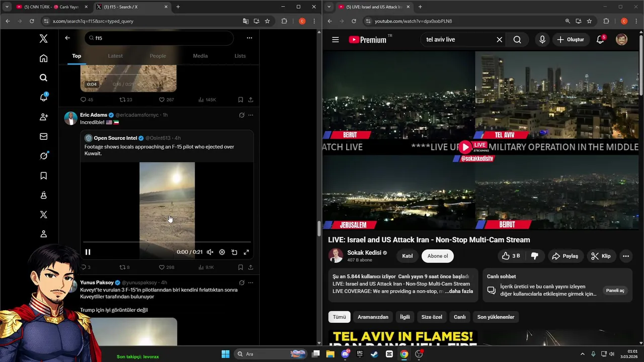This screenshot has height=362, width=644.
Task: Bookmark the Eric Adams post
Action: point(240,267)
